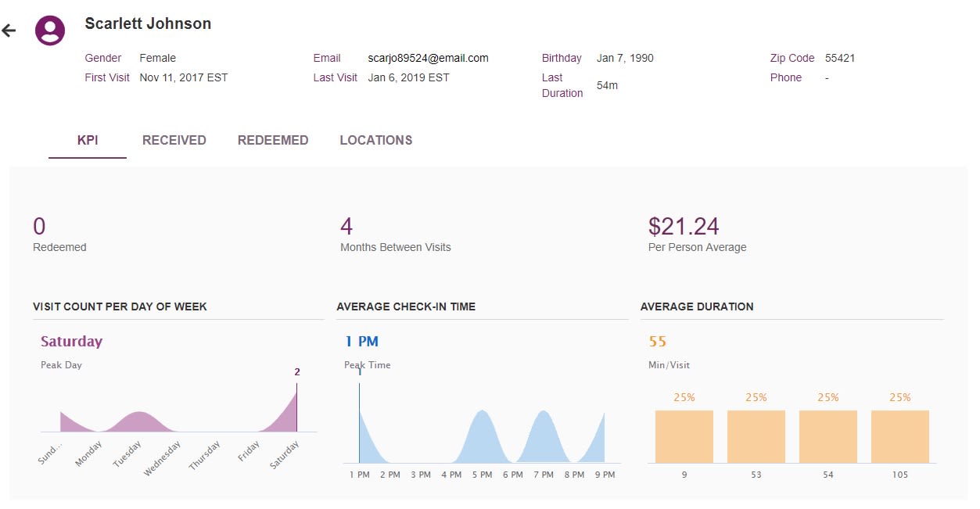Open Scarlett Johnson's profile avatar
980x509 pixels.
(x=51, y=30)
